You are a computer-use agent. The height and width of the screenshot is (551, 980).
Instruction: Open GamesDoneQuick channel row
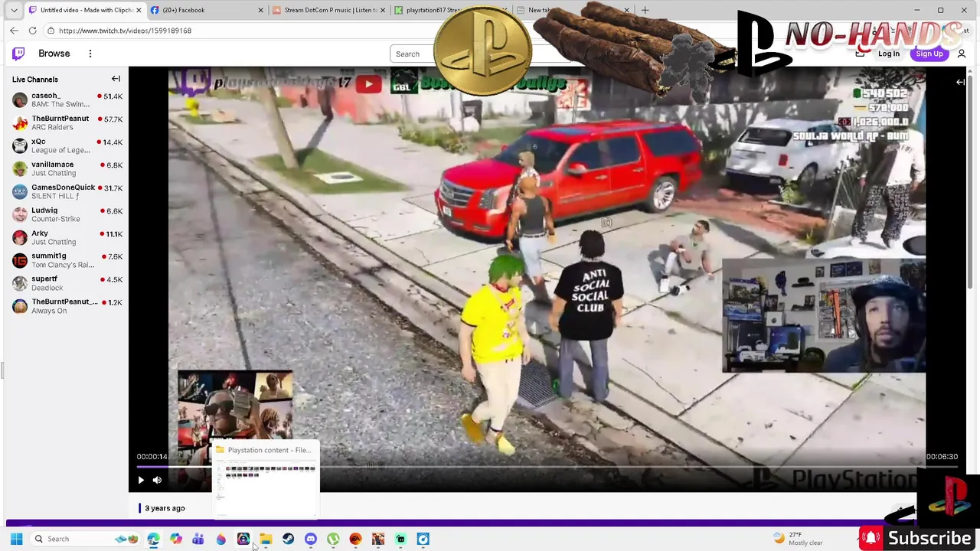67,192
